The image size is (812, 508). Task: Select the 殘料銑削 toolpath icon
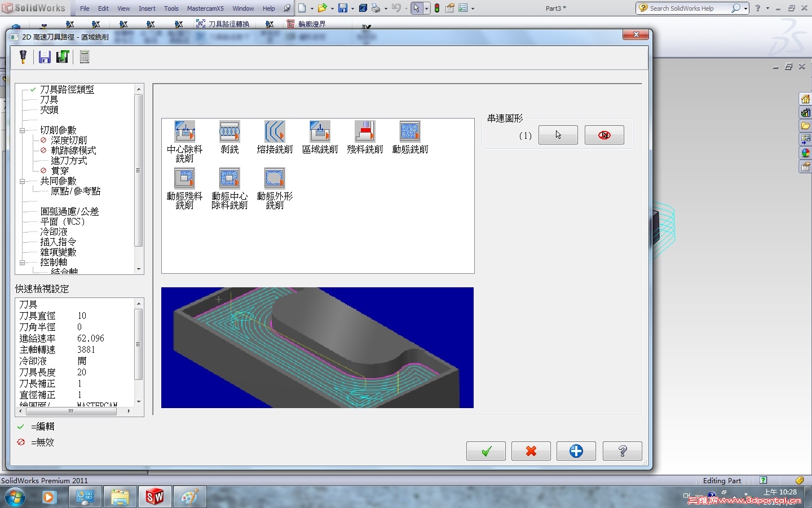pos(365,132)
